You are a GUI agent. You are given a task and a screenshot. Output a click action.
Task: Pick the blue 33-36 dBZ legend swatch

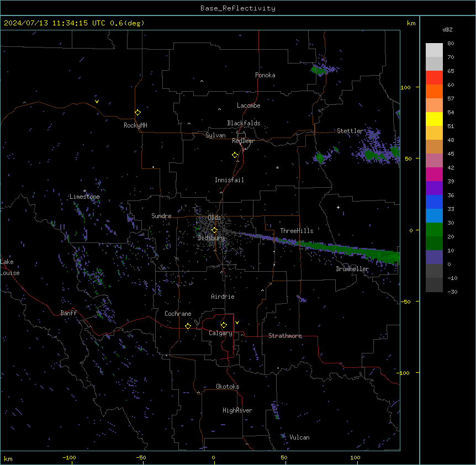[434, 202]
